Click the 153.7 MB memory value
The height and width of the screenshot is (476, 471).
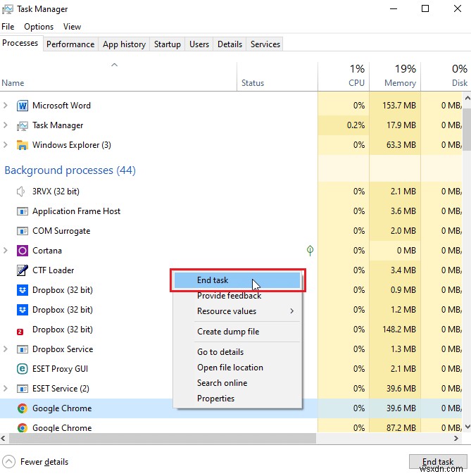(x=399, y=106)
